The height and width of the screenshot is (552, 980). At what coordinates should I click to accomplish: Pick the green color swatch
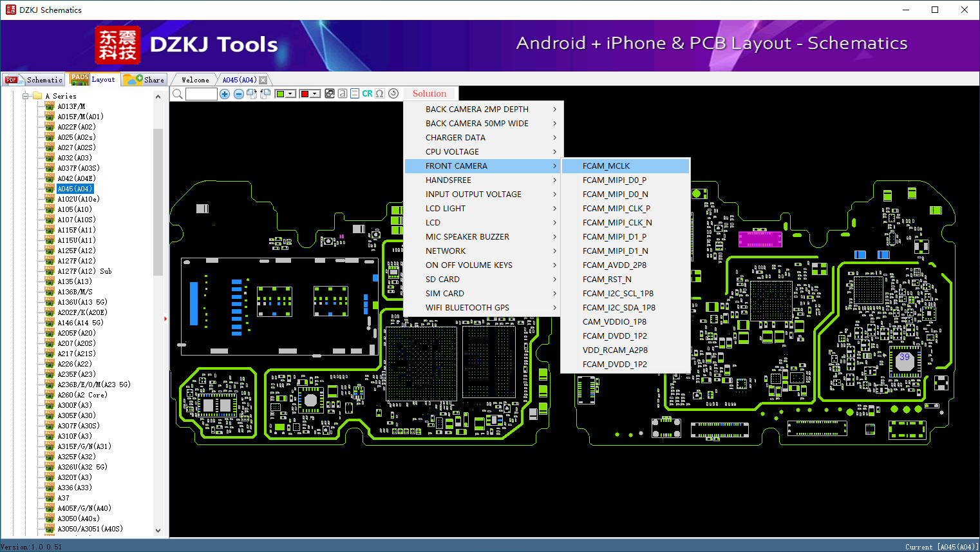tap(280, 94)
